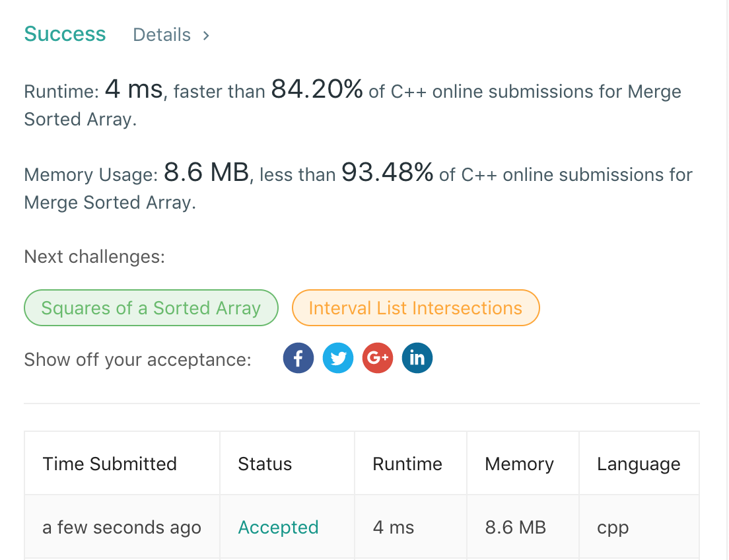
Task: Click the Memory column header
Action: 519,464
